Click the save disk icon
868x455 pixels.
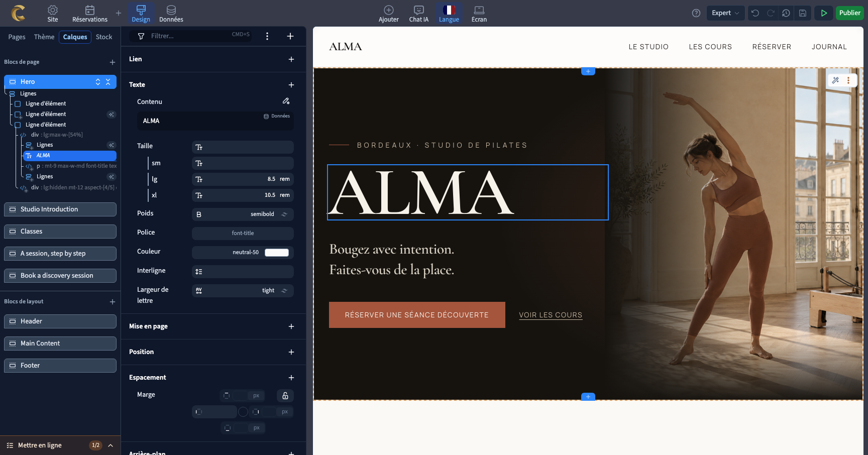(x=803, y=13)
